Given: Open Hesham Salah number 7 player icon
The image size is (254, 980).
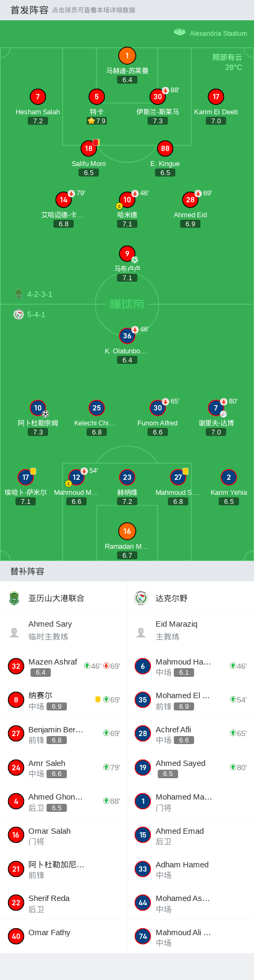Looking at the screenshot, I should pos(37,97).
